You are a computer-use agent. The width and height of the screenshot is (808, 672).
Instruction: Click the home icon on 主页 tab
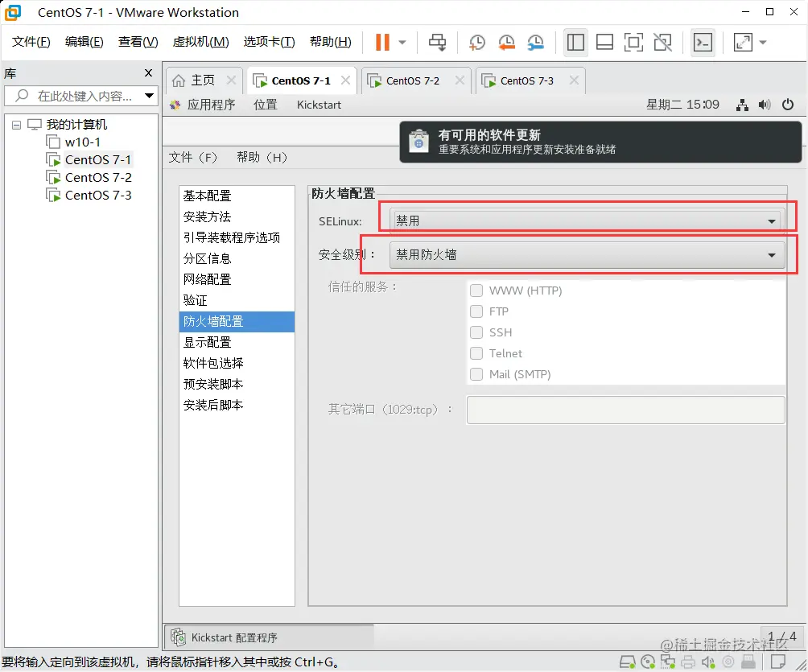(x=179, y=80)
